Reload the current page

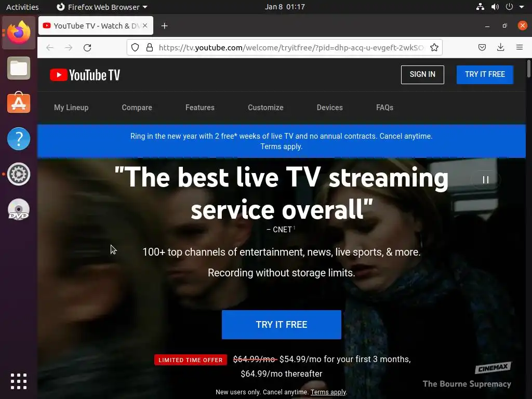[87, 47]
